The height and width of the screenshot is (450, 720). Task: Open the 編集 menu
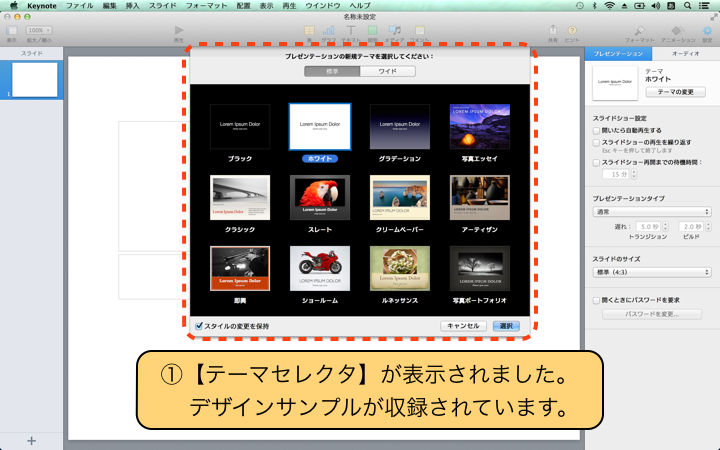[109, 6]
